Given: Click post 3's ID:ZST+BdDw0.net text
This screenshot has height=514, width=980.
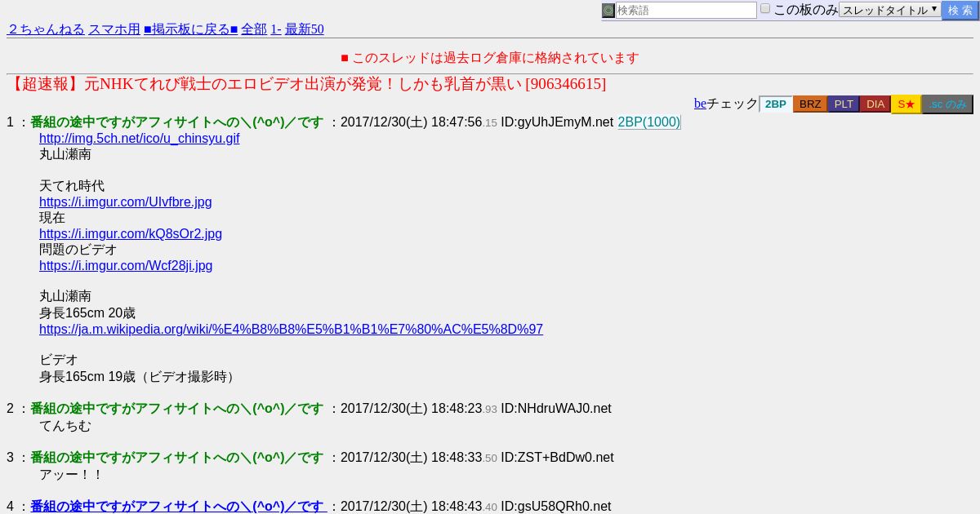Looking at the screenshot, I should 557,458.
